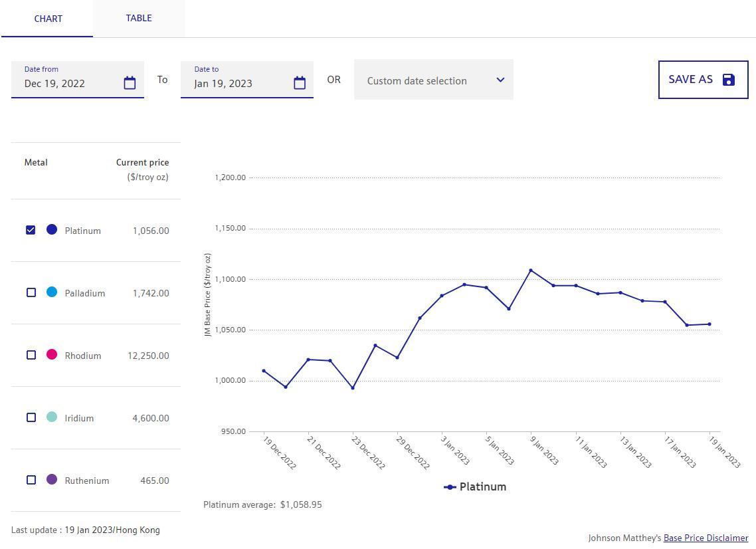Tick the Iridium checkbox
Screen dimensions: 756x549
point(31,417)
